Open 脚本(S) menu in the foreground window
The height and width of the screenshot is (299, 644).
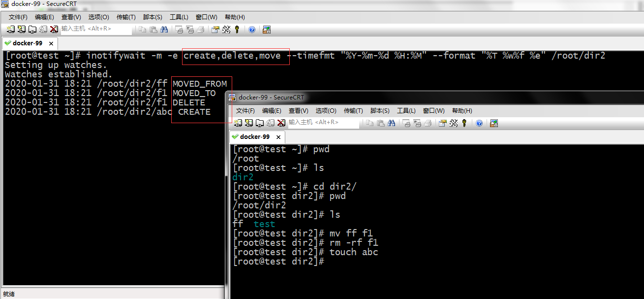click(380, 111)
